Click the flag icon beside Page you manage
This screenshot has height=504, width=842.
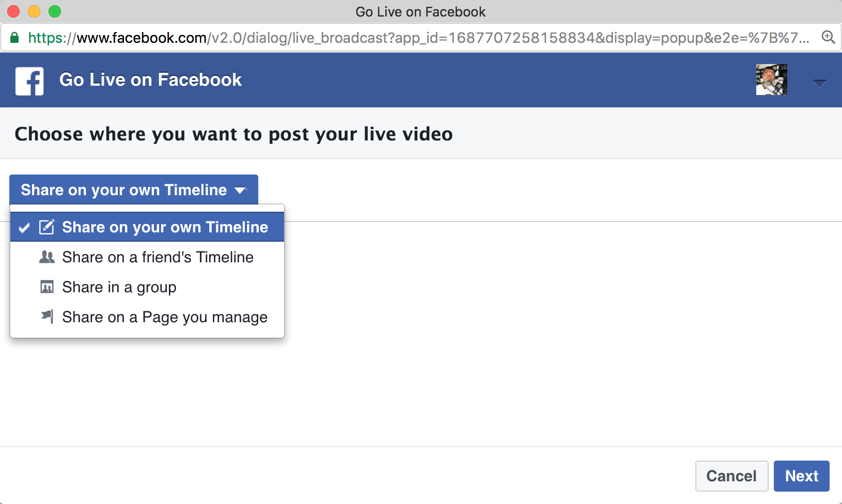tap(47, 317)
